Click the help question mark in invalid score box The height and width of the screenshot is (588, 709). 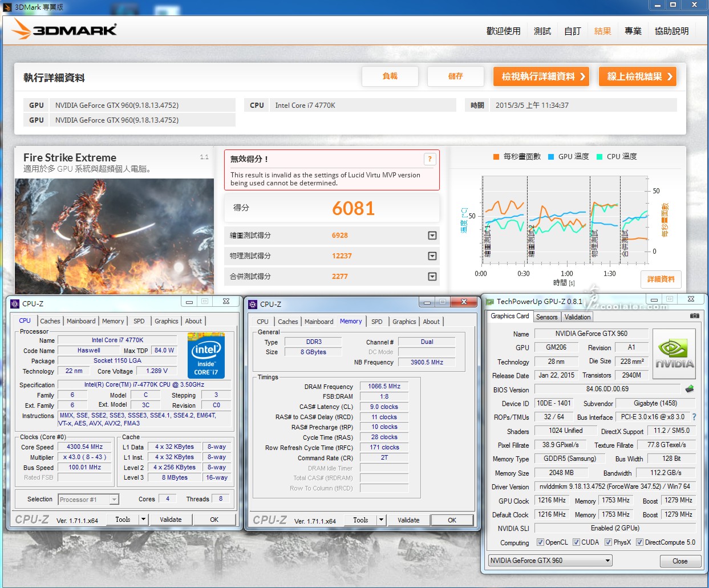click(x=430, y=159)
